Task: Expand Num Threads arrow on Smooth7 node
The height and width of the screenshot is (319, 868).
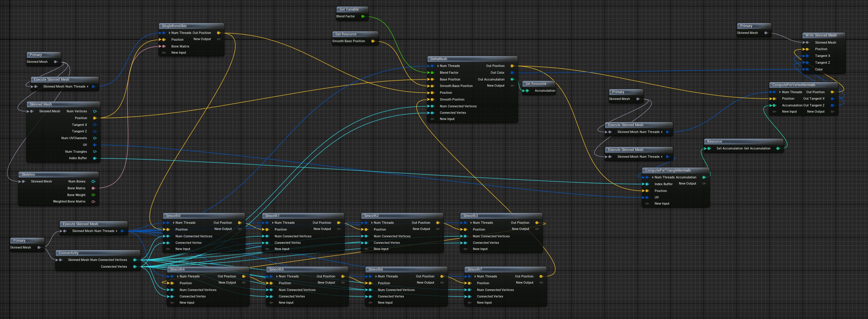Action: [475, 276]
